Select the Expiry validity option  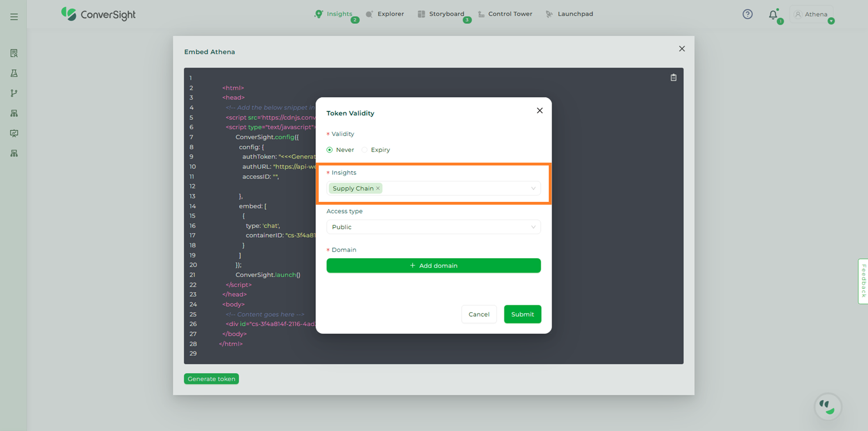365,150
